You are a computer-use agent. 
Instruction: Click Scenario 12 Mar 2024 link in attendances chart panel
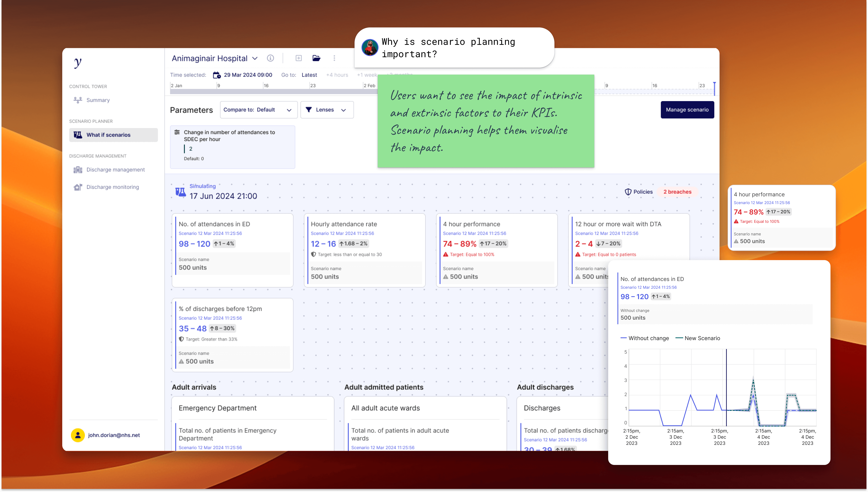[x=648, y=288]
